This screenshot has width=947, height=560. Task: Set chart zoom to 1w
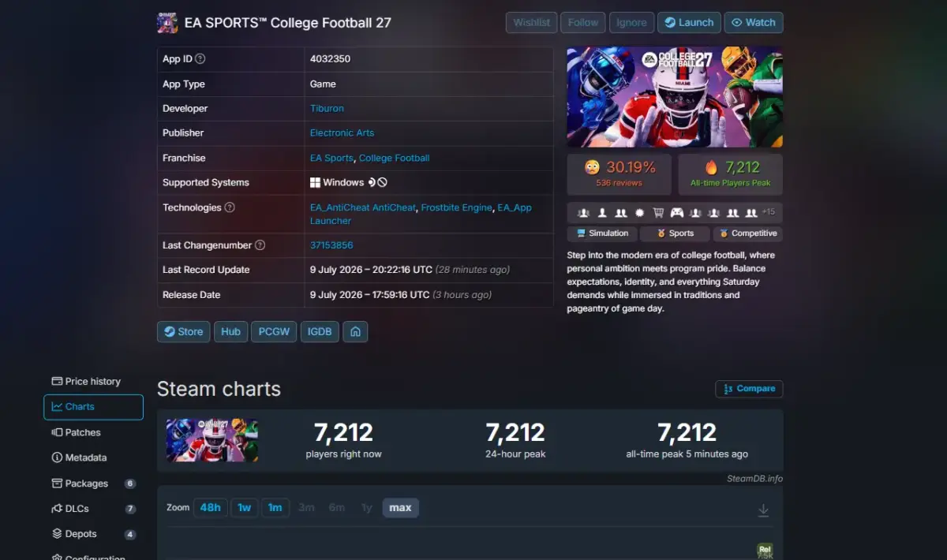point(245,508)
